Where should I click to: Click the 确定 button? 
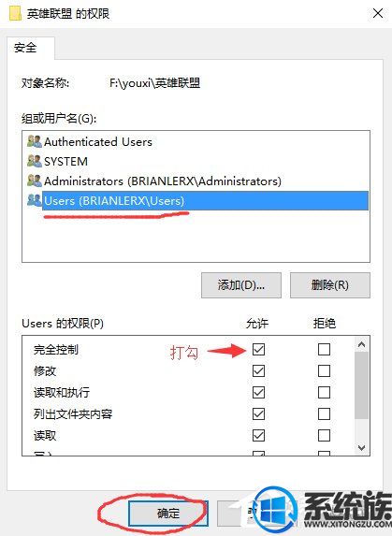pyautogui.click(x=168, y=514)
